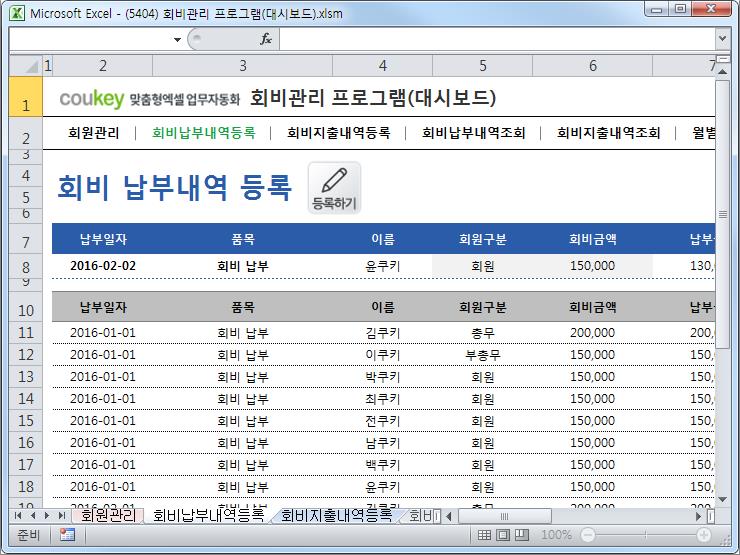740x555 pixels.
Task: Go to previous sheet tab arrow
Action: pyautogui.click(x=33, y=515)
